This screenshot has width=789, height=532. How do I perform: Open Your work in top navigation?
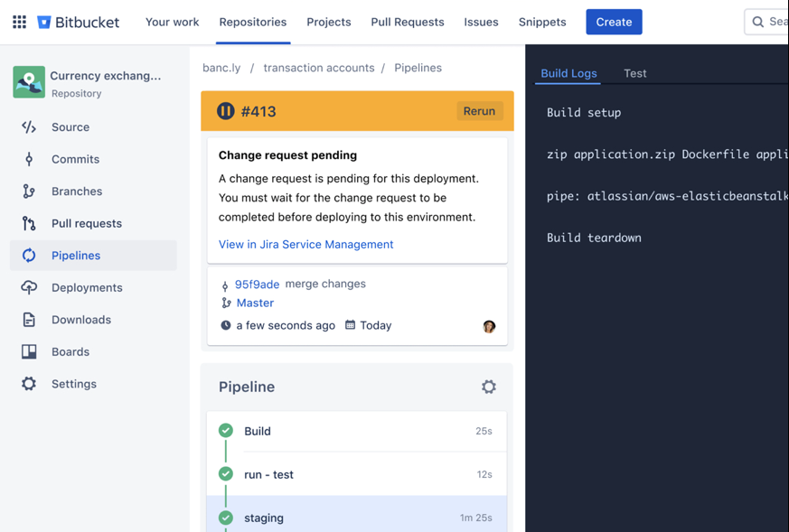click(172, 22)
